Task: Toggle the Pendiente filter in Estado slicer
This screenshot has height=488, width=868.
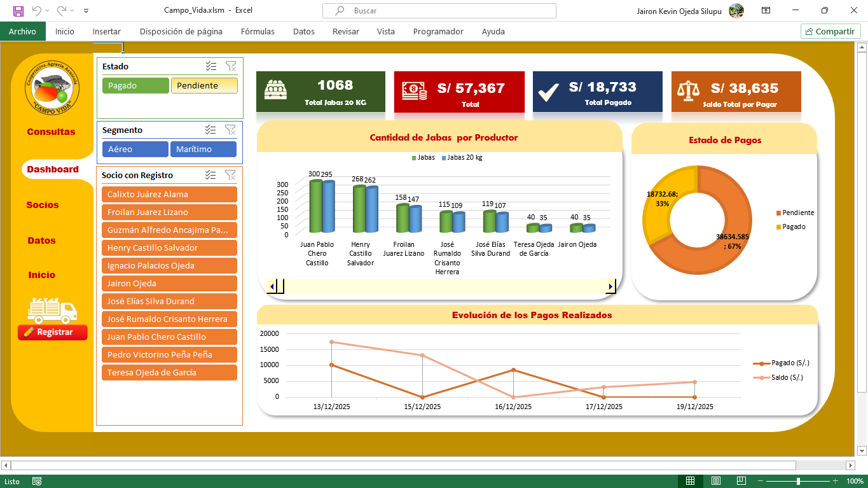Action: coord(204,86)
